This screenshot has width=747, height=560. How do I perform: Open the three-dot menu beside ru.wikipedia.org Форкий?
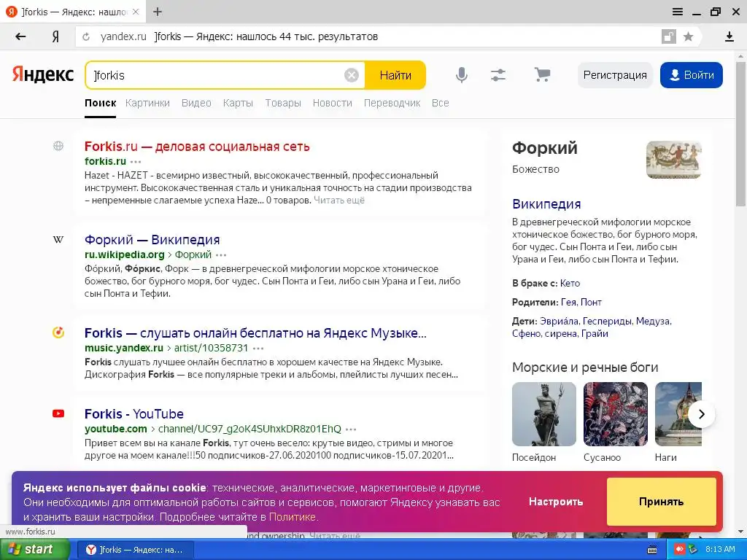pos(221,254)
